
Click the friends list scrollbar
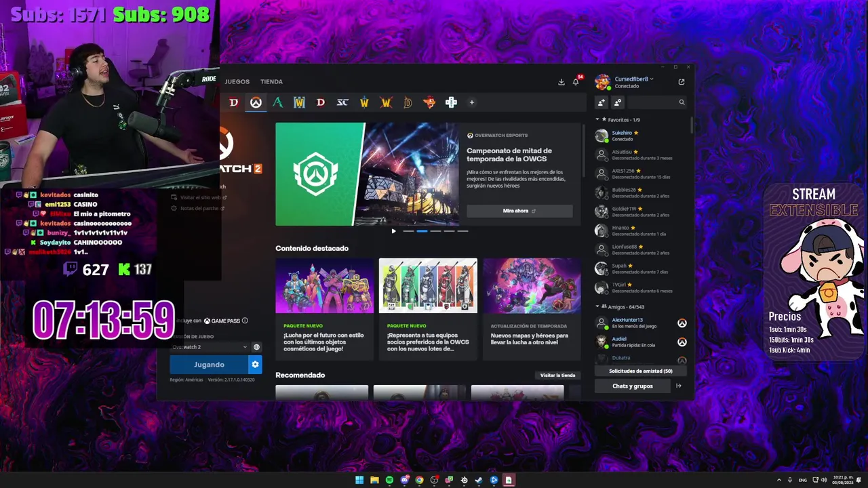point(691,125)
